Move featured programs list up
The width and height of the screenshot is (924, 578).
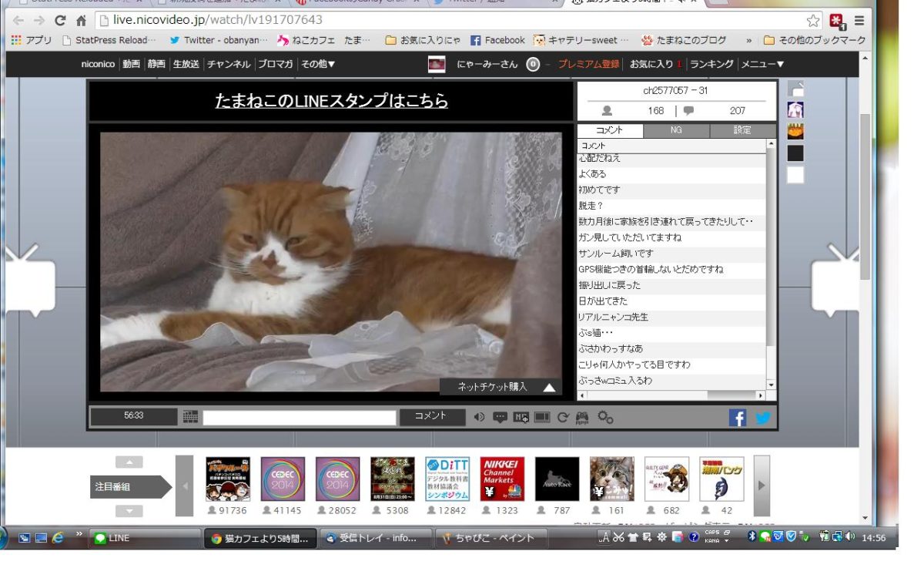pos(129,462)
